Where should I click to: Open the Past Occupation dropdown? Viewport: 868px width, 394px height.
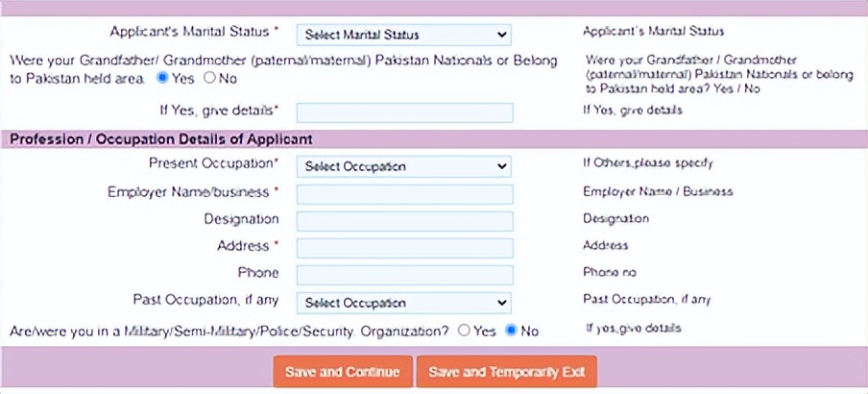pyautogui.click(x=403, y=303)
